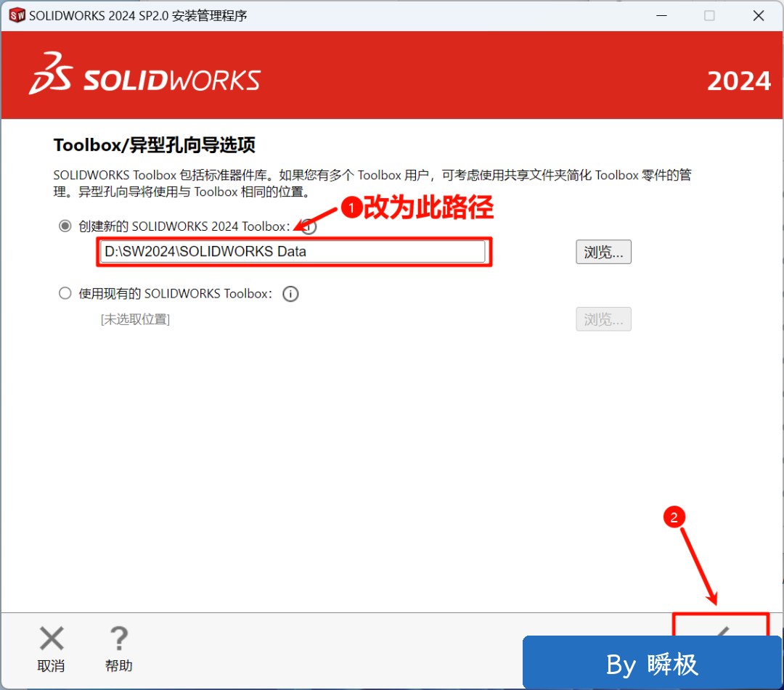Click the 取消 label text
The image size is (784, 690).
51,666
